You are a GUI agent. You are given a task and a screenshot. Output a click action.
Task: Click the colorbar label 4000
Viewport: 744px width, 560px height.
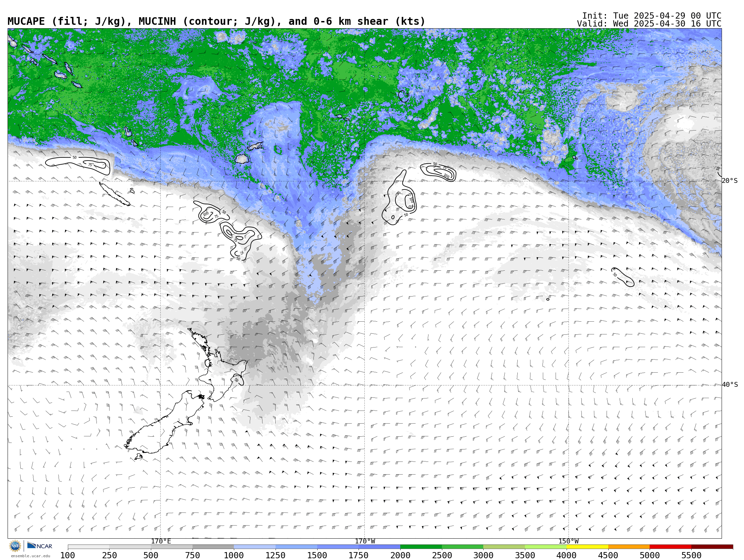tap(567, 556)
